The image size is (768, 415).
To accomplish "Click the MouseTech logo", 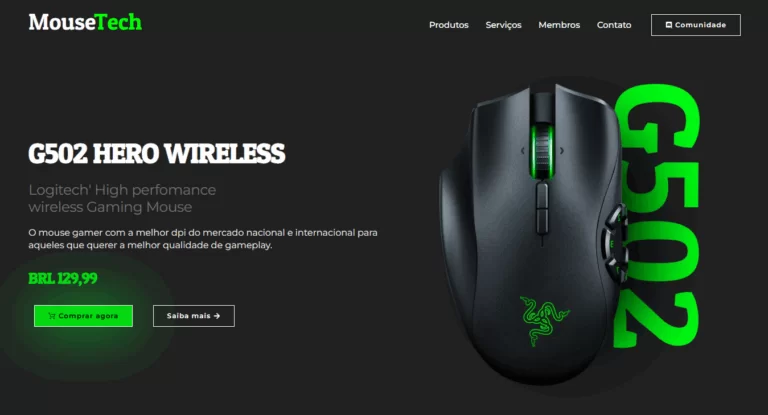I will click(85, 23).
